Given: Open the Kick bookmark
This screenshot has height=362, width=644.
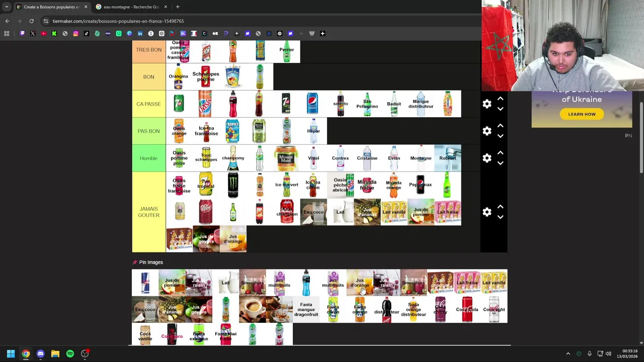Looking at the screenshot, I should click(x=54, y=34).
